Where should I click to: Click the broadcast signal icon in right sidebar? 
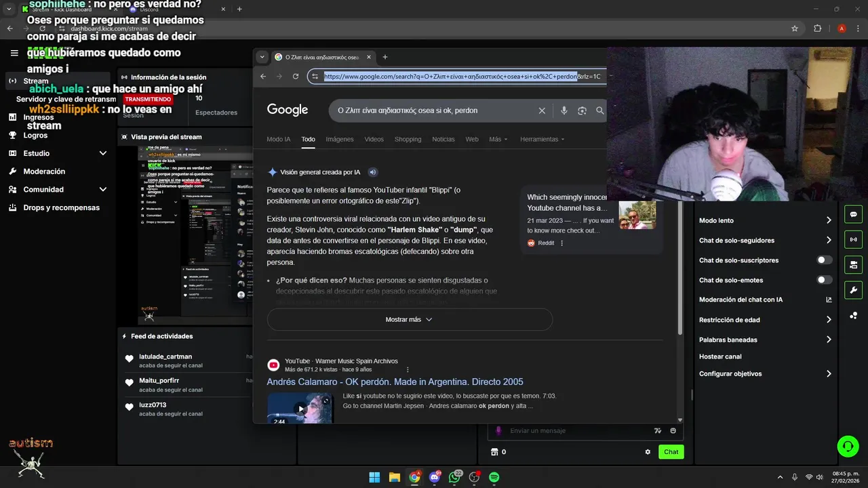(x=853, y=239)
